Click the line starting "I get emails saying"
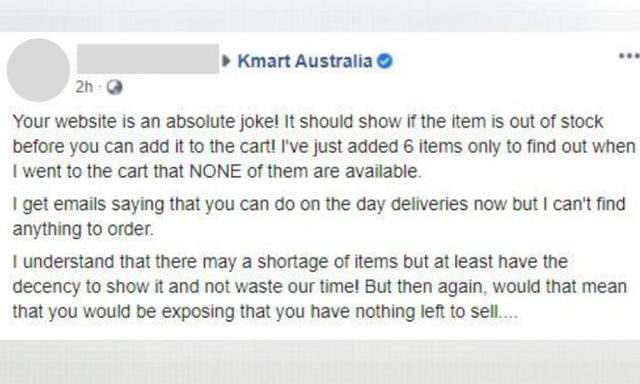 tap(319, 204)
